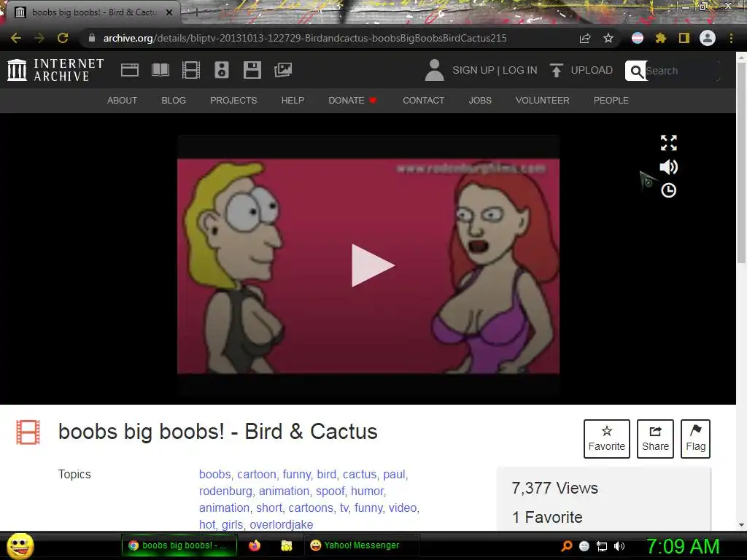Open the Chrome profile avatar
Viewport: 747px width, 560px height.
(x=708, y=38)
